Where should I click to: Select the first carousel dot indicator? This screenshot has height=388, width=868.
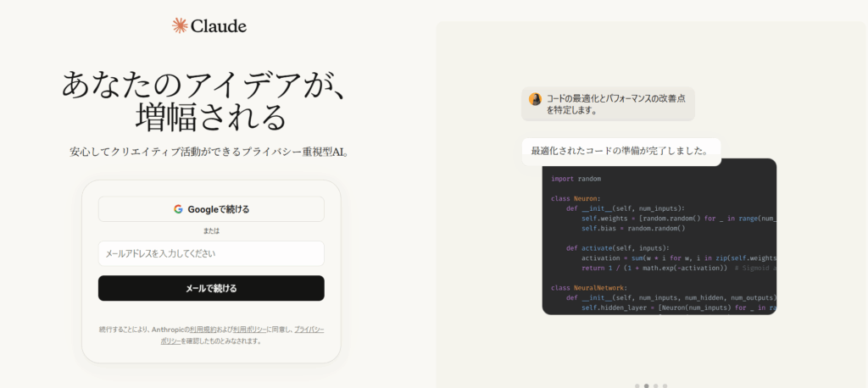(637, 385)
